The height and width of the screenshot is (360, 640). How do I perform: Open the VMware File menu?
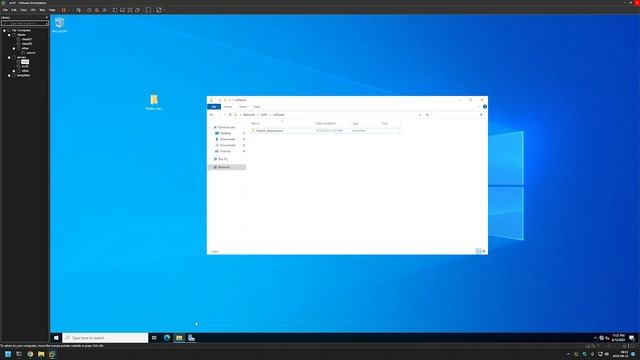pyautogui.click(x=5, y=10)
